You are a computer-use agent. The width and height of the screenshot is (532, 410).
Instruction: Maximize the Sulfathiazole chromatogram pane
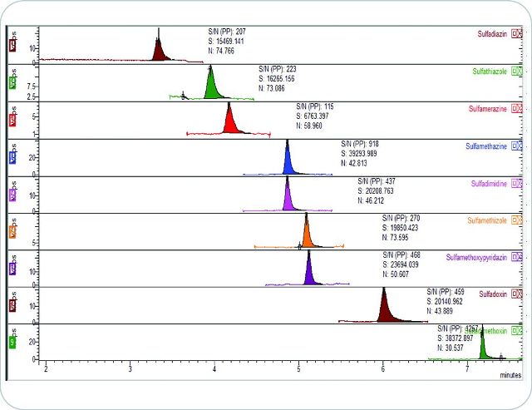pos(515,72)
